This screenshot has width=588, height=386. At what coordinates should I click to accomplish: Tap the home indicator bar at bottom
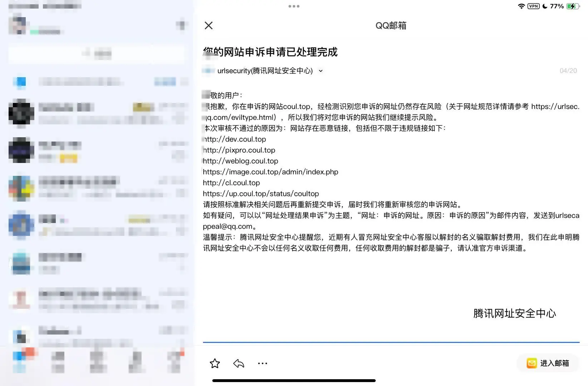(294, 381)
